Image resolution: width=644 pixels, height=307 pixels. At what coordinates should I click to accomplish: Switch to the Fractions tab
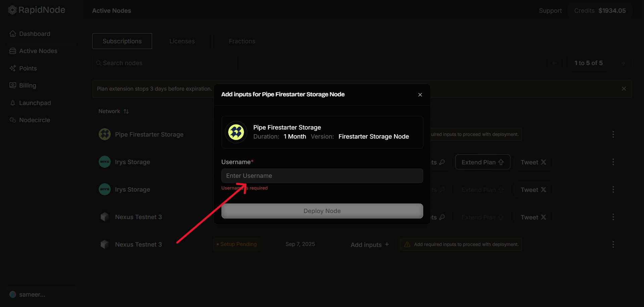point(242,41)
